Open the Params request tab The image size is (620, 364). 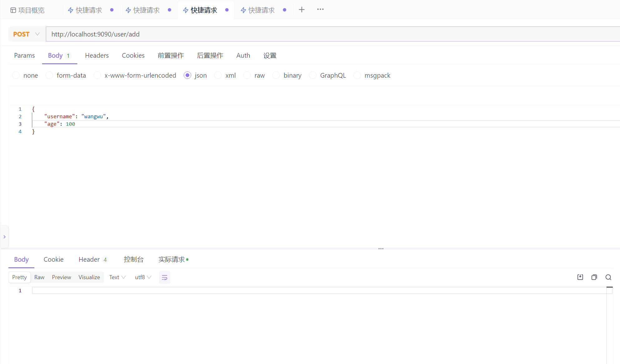point(24,56)
